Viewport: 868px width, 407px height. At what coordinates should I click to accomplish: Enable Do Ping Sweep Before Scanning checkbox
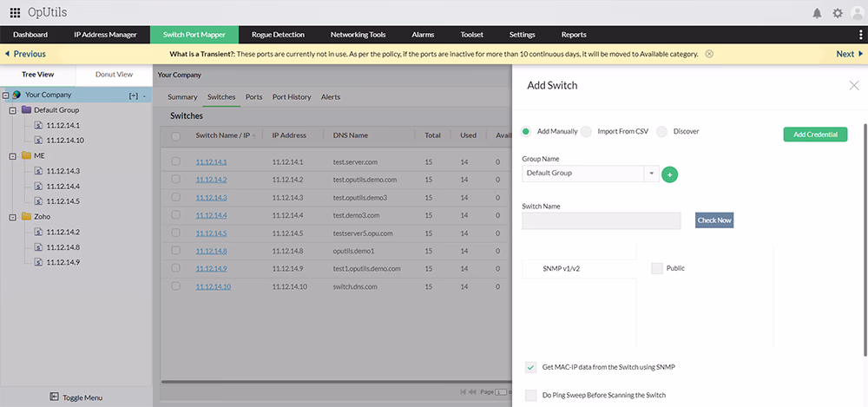click(x=531, y=395)
